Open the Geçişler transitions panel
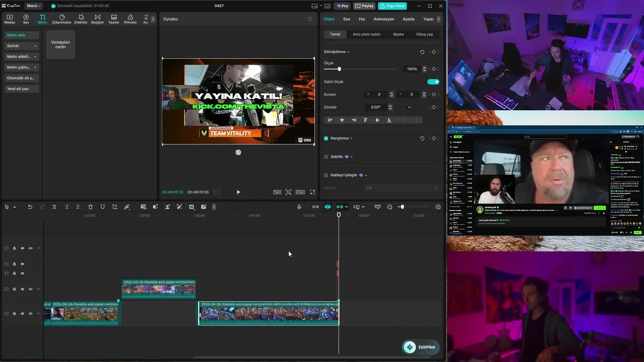644x362 pixels. 97,19
